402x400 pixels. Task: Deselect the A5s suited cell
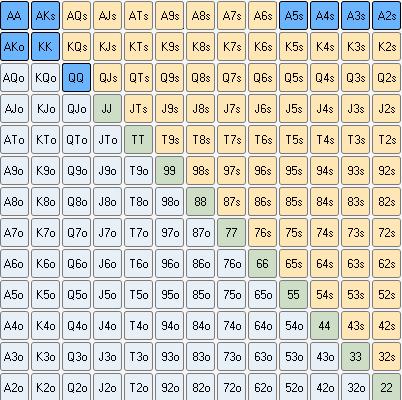293,15
